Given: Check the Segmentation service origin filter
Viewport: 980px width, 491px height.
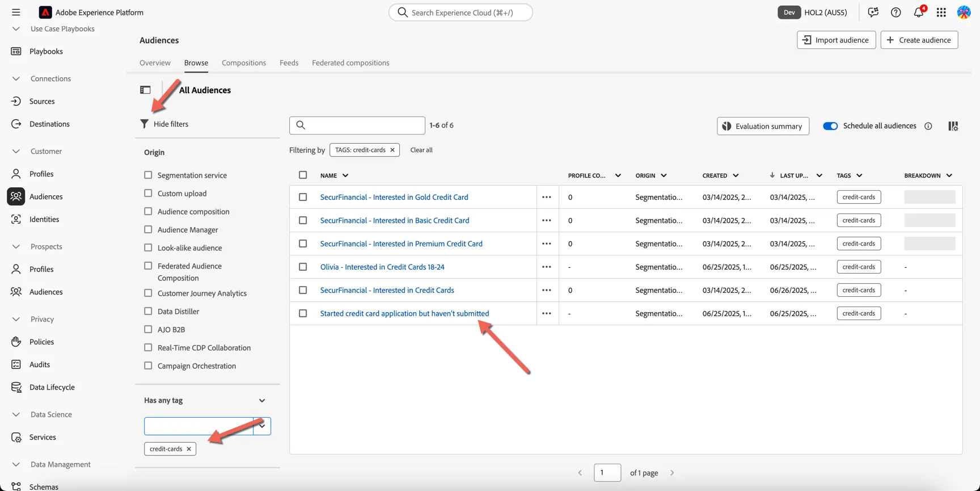Looking at the screenshot, I should pyautogui.click(x=148, y=175).
